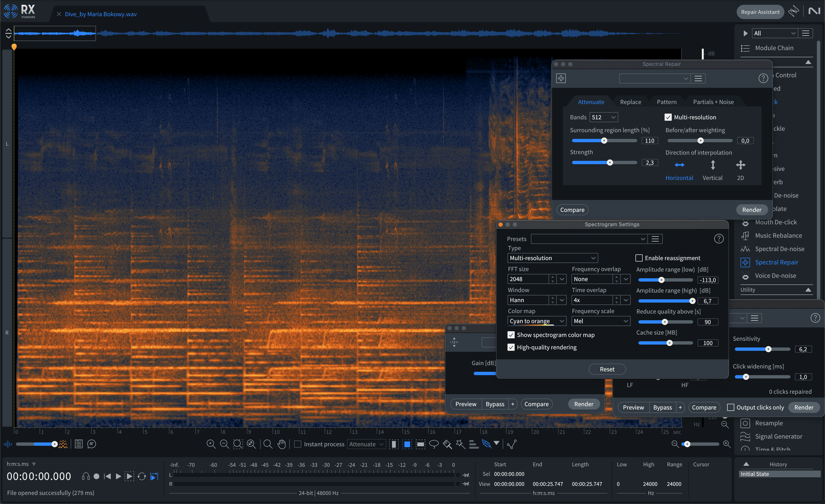Adjust the Strength slider handle
This screenshot has width=825, height=504.
[610, 163]
